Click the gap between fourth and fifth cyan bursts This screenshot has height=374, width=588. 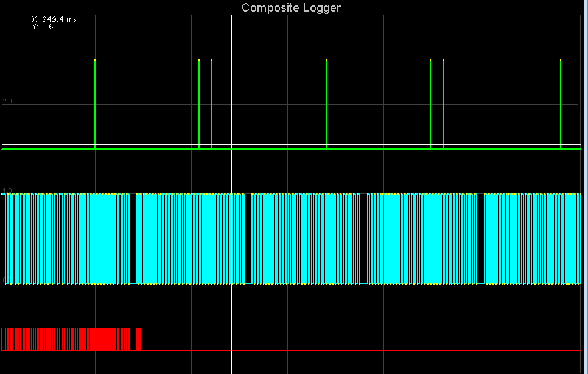480,239
